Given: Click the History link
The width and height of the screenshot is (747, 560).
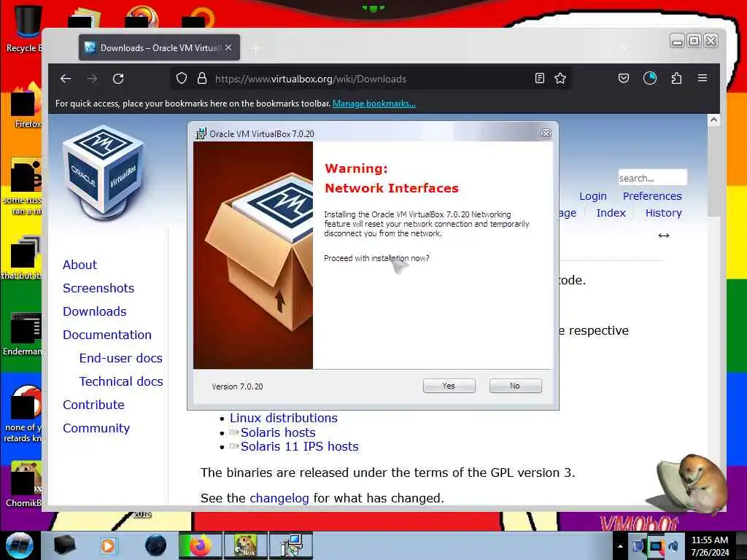Looking at the screenshot, I should [x=663, y=213].
